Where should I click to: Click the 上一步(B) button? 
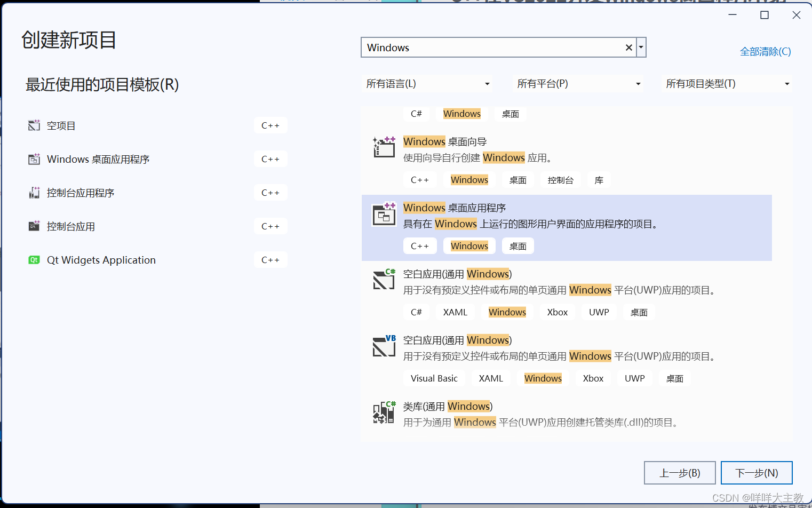(680, 473)
